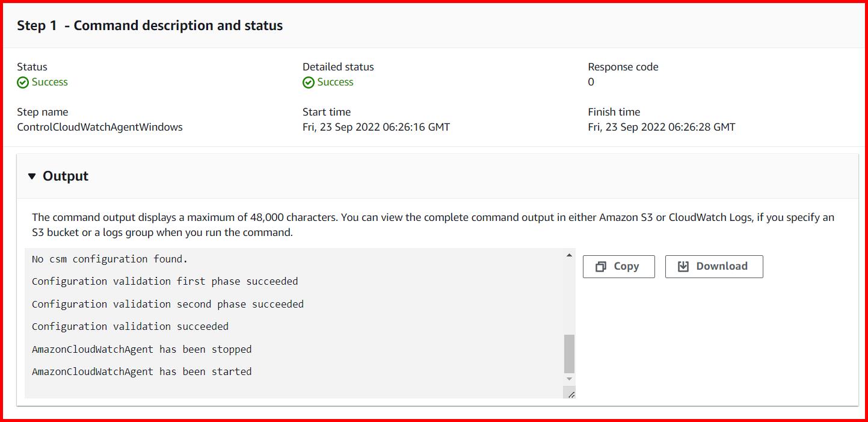868x422 pixels.
Task: Click the Status Success label text
Action: coord(48,82)
